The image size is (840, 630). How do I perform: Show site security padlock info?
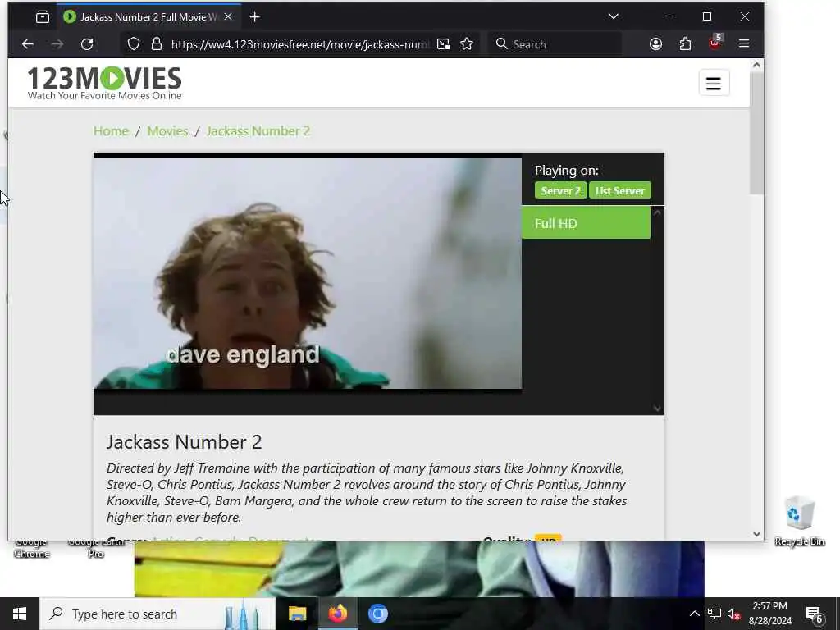(156, 44)
